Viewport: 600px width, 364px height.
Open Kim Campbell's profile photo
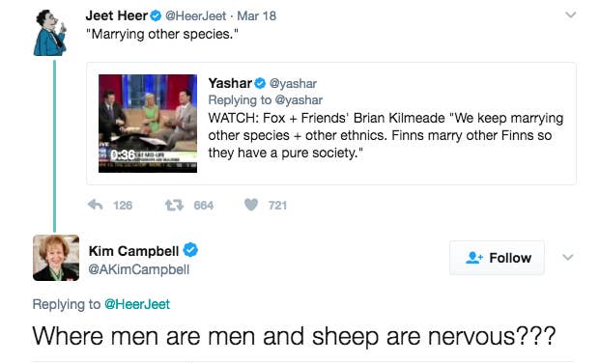(56, 258)
